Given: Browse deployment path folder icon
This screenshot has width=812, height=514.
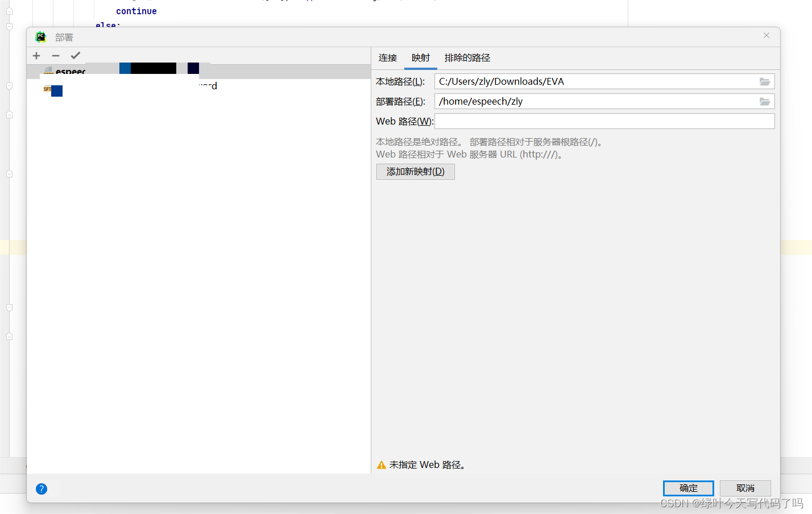Looking at the screenshot, I should pyautogui.click(x=765, y=102).
